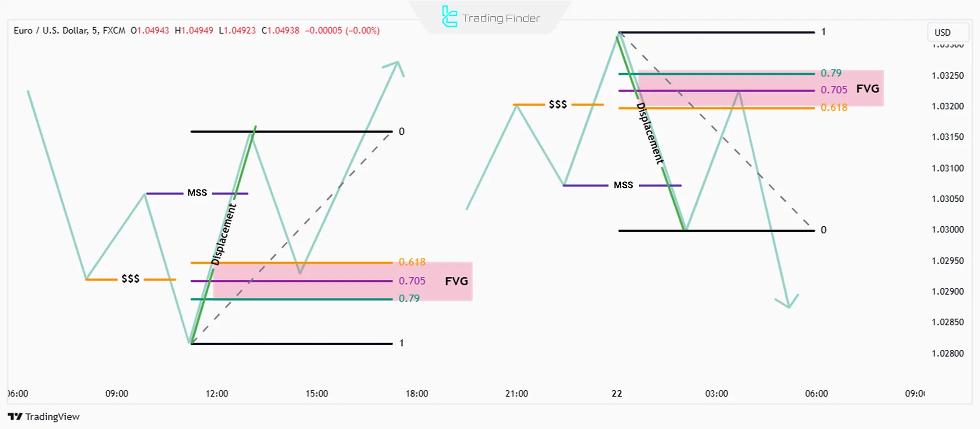Click the purple 0.705 label near 1.03250

pos(834,90)
